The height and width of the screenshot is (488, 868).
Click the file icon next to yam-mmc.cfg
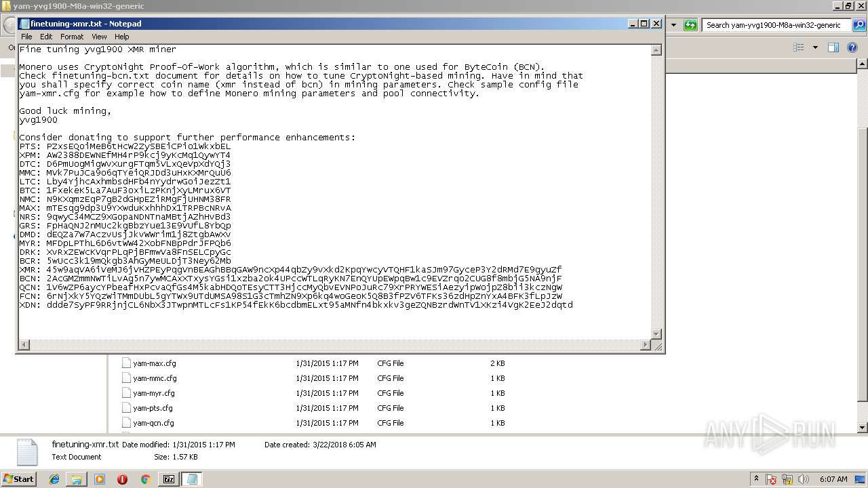click(x=126, y=378)
